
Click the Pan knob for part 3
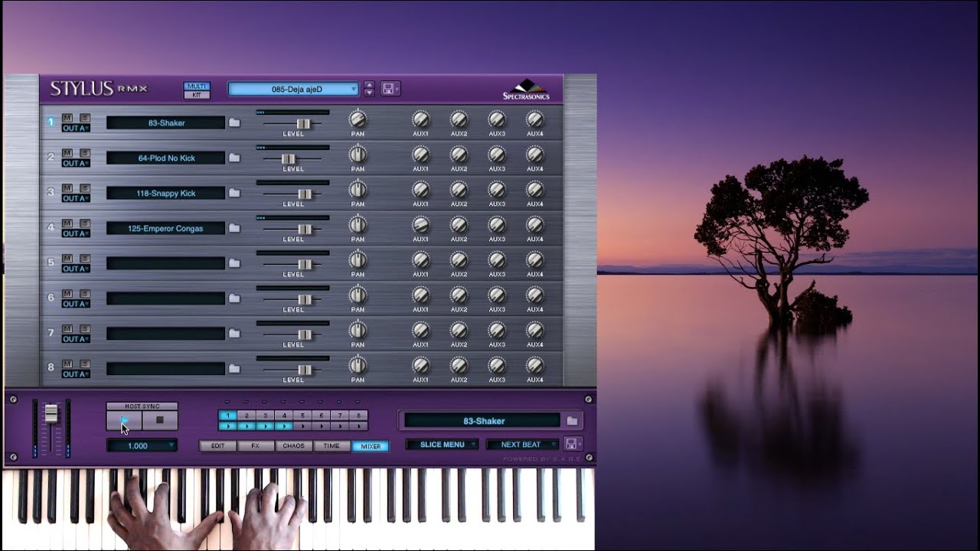tap(358, 190)
